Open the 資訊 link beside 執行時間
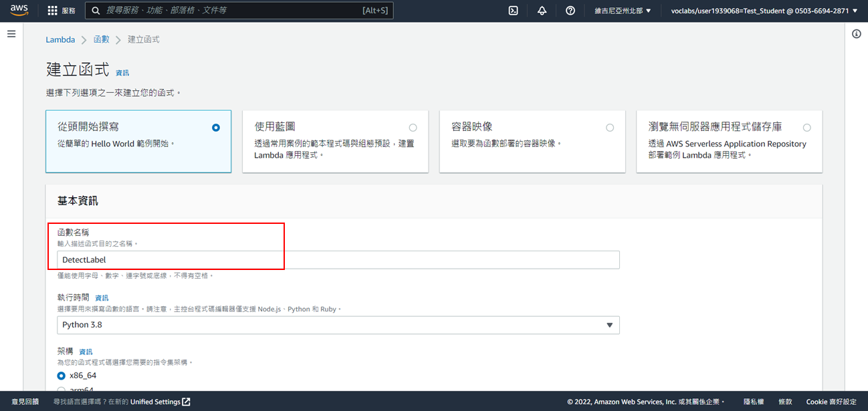The height and width of the screenshot is (411, 868). tap(102, 298)
